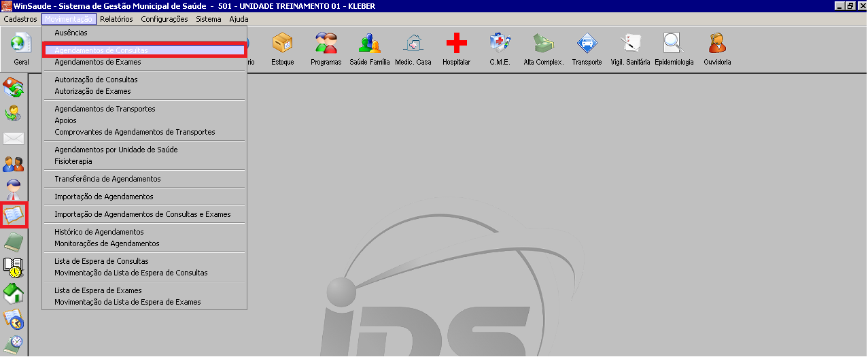The image size is (868, 357).
Task: Open the Sistema menu
Action: click(x=209, y=19)
